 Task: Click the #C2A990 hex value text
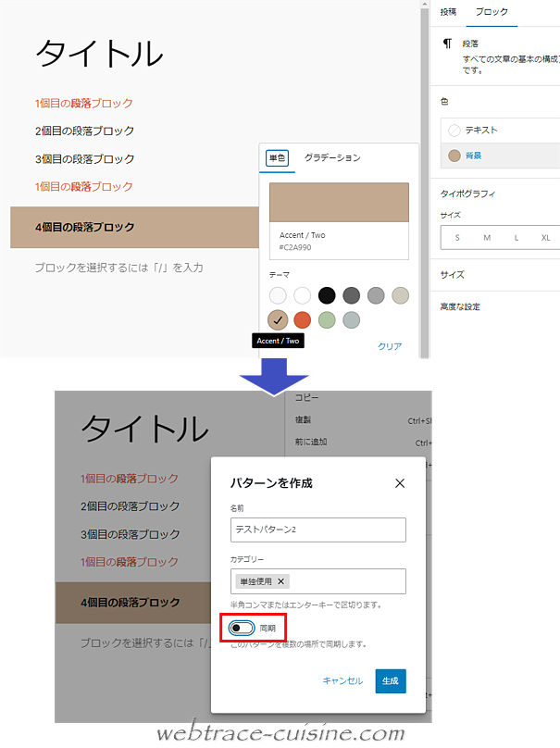coord(295,247)
